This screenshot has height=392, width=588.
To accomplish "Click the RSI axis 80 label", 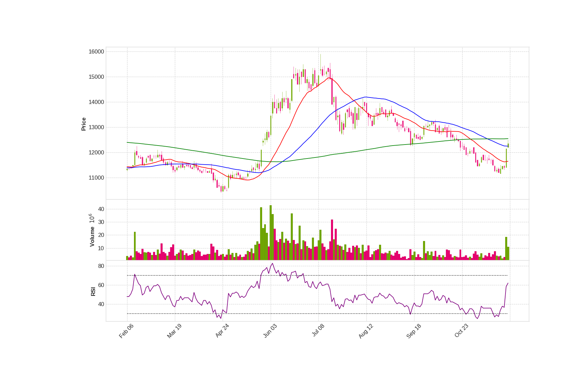I will click(101, 266).
